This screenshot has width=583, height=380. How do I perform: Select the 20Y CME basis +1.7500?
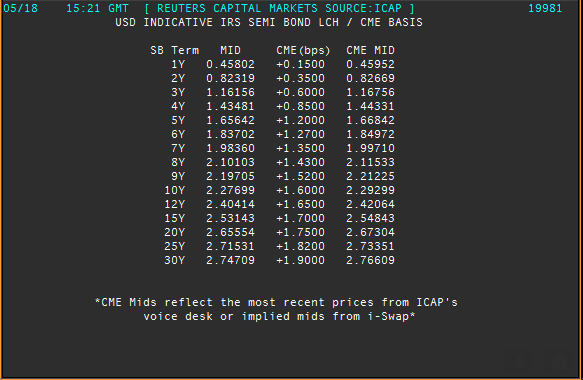tap(300, 232)
